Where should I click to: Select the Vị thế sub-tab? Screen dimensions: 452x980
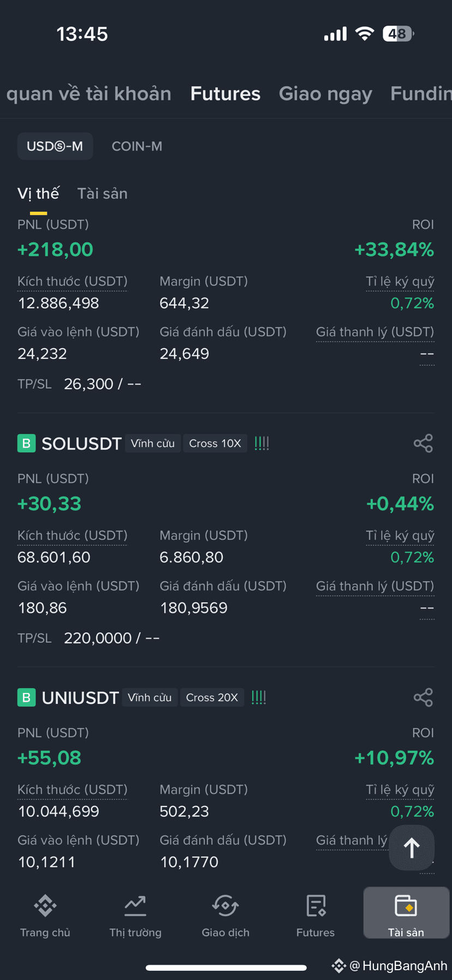click(x=38, y=194)
